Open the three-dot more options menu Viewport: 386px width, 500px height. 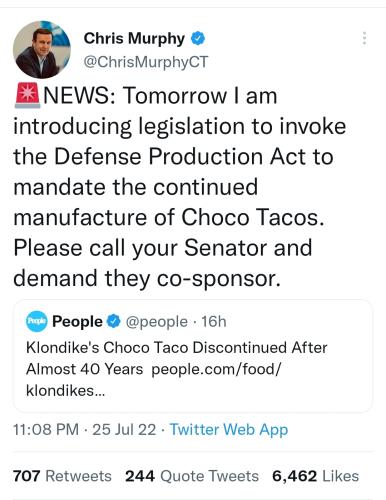pos(364,38)
